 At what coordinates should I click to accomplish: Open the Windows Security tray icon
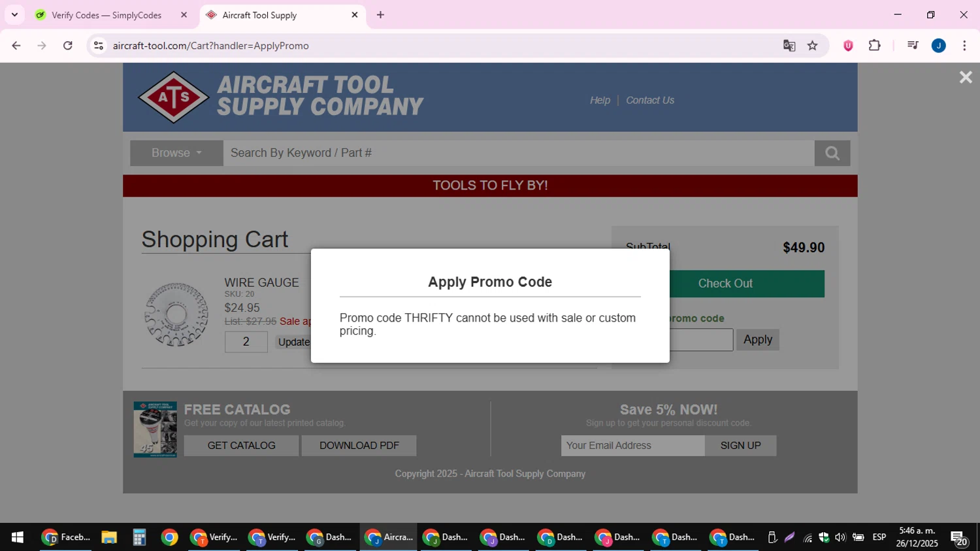[824, 537]
